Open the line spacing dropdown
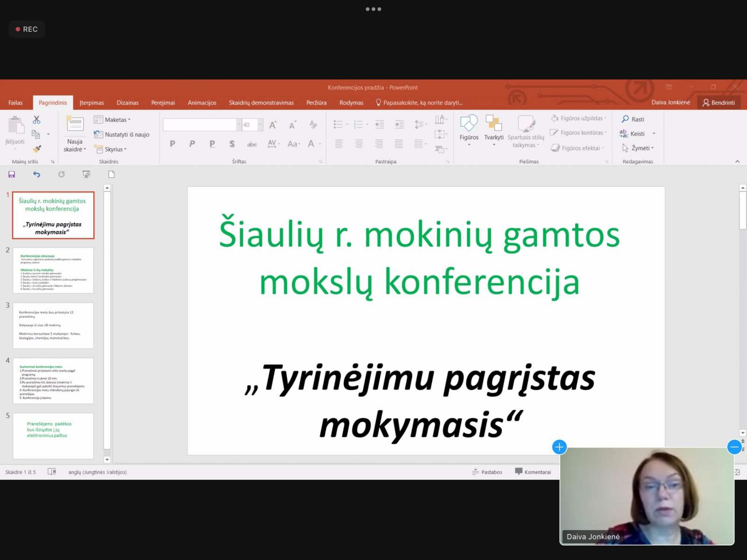 click(421, 124)
